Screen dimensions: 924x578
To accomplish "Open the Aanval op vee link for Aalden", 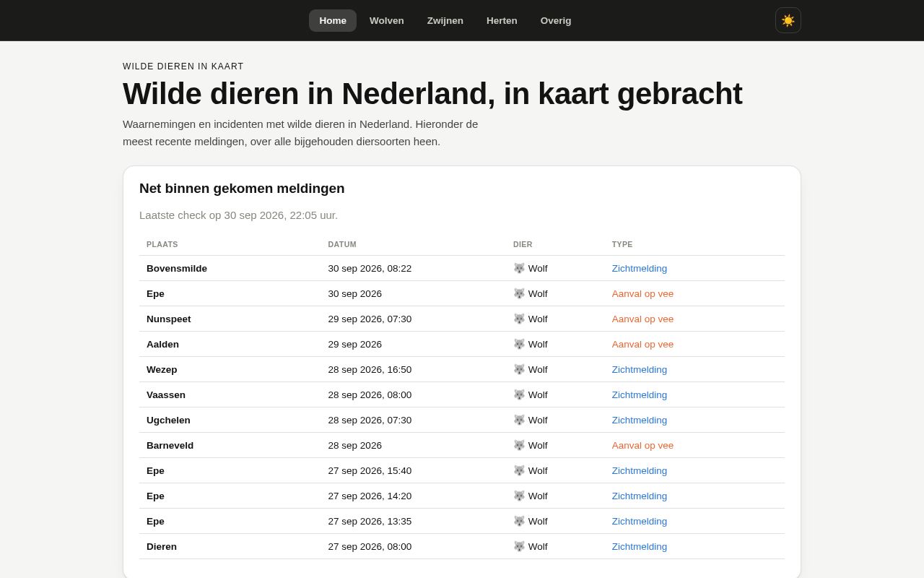I will pyautogui.click(x=642, y=344).
